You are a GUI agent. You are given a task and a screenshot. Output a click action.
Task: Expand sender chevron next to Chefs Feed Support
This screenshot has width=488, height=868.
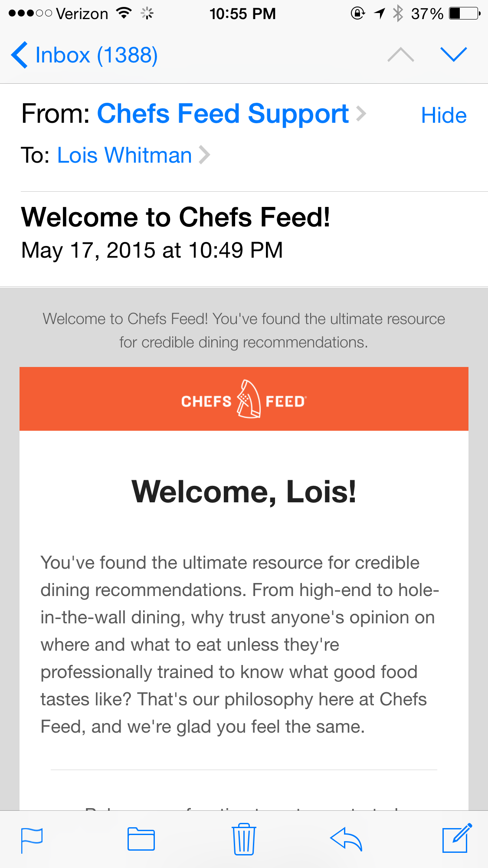point(361,114)
